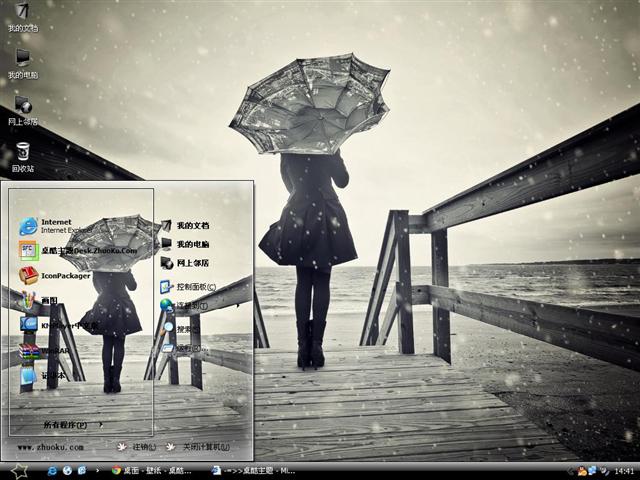This screenshot has width=640, height=480.
Task: Switch to the Chrome 桌面 - 壁纸 taskbar window
Action: coord(151,471)
